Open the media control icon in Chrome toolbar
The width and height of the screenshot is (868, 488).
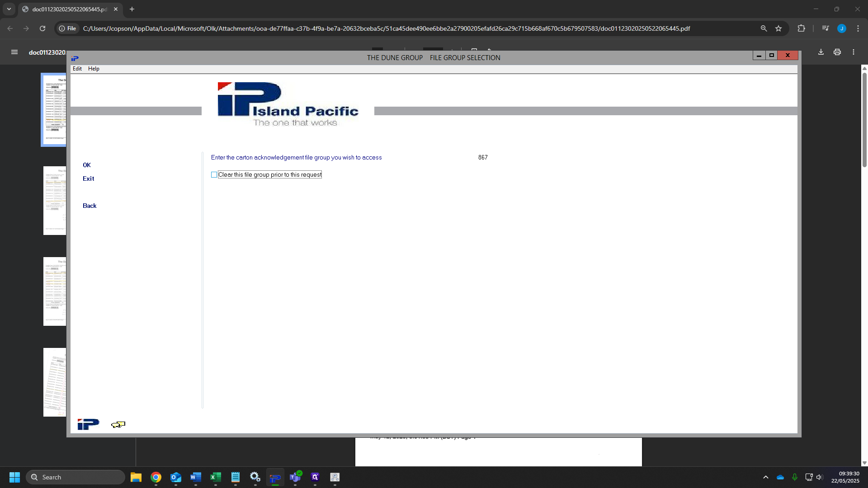point(826,28)
